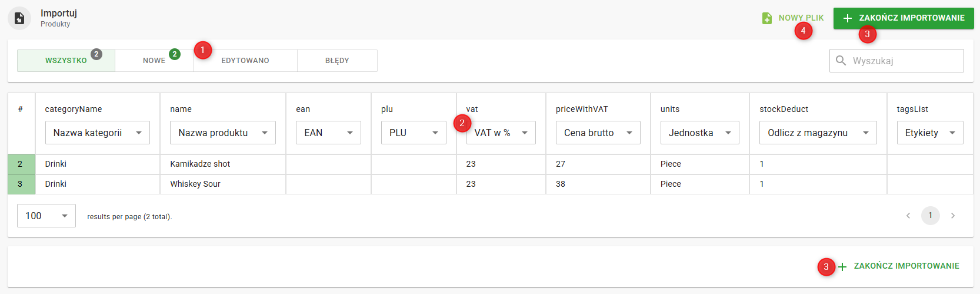Click the new file icon next to Nowy Plik
The width and height of the screenshot is (980, 294).
(x=767, y=18)
